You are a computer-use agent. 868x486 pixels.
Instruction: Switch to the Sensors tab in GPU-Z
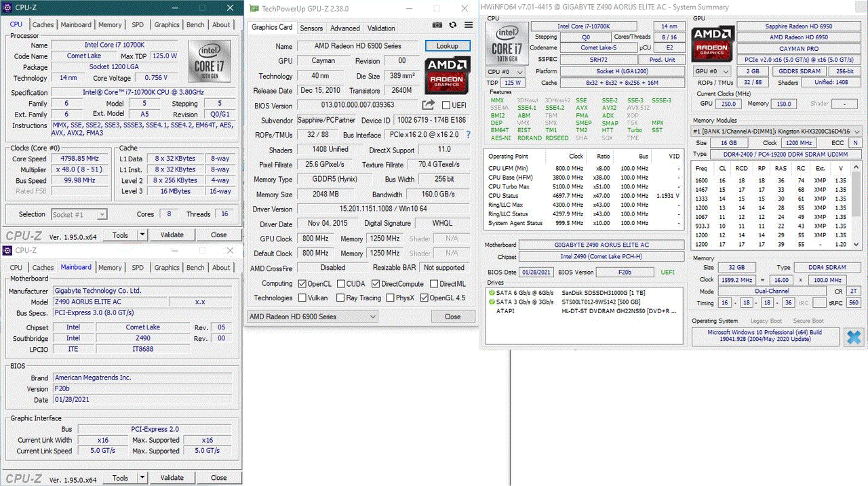(x=311, y=28)
